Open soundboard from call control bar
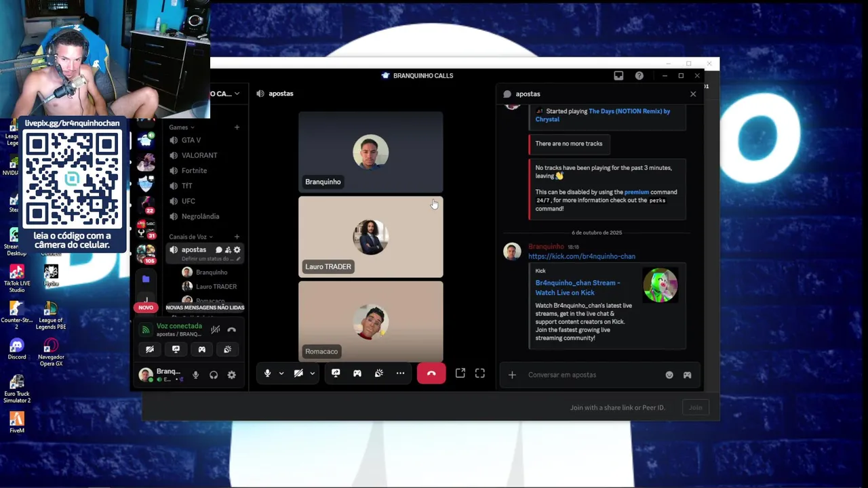868x488 pixels. (379, 373)
